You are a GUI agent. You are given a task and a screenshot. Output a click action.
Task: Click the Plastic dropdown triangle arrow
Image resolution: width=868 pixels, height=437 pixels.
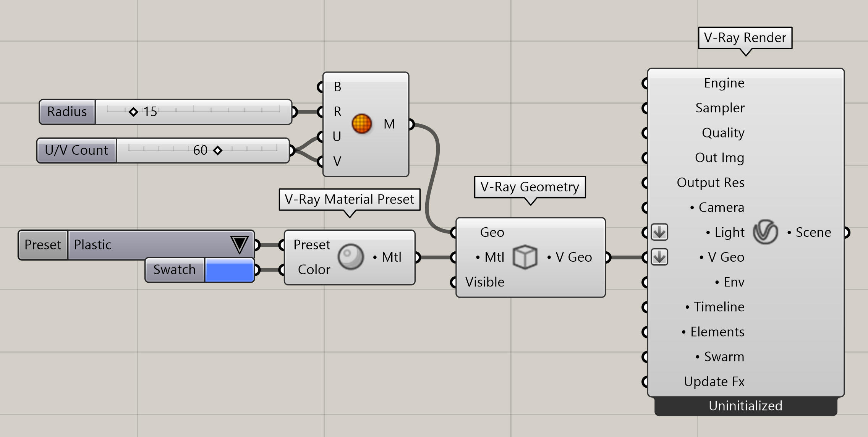(240, 245)
